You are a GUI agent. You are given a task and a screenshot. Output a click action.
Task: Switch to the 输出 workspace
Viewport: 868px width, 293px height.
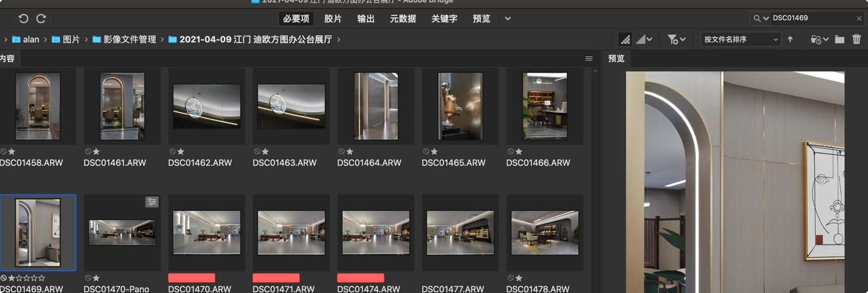coord(366,18)
